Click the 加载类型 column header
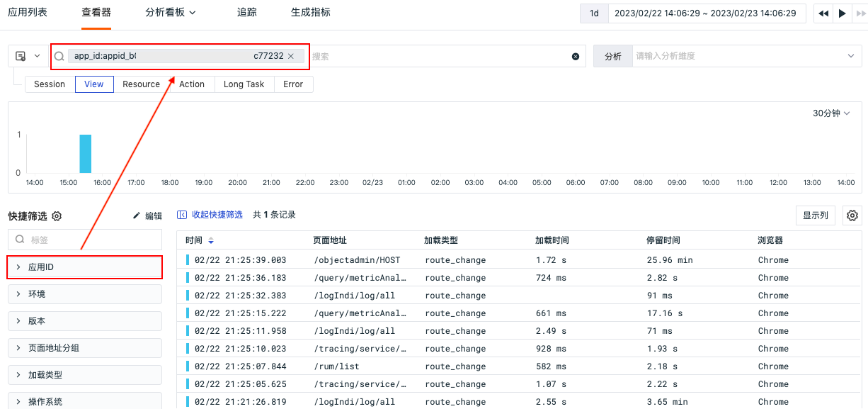Screen dimensions: 868x409 click(x=441, y=240)
